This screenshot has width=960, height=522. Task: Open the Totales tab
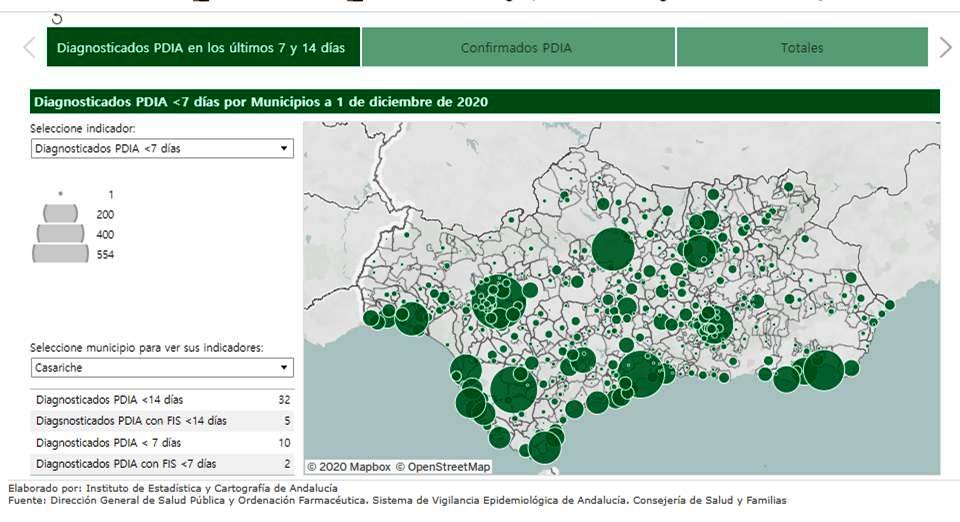click(x=802, y=47)
